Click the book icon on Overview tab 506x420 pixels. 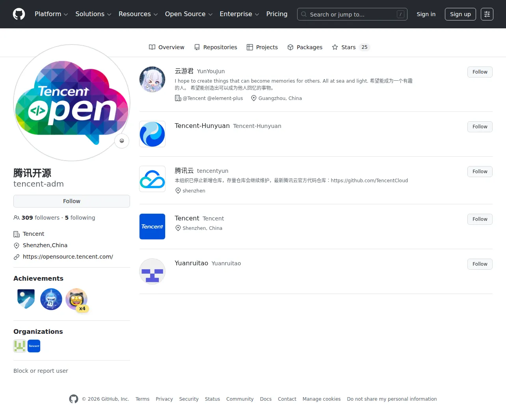point(152,47)
